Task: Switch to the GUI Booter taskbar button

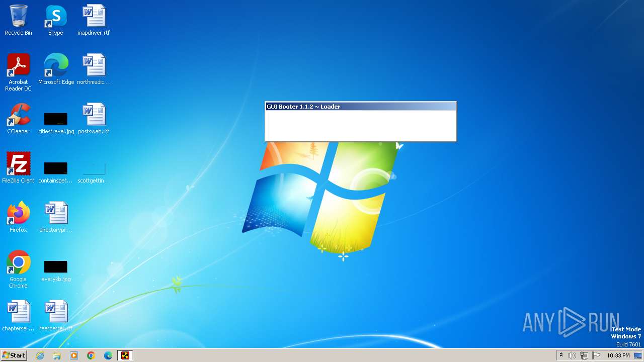Action: (125, 355)
